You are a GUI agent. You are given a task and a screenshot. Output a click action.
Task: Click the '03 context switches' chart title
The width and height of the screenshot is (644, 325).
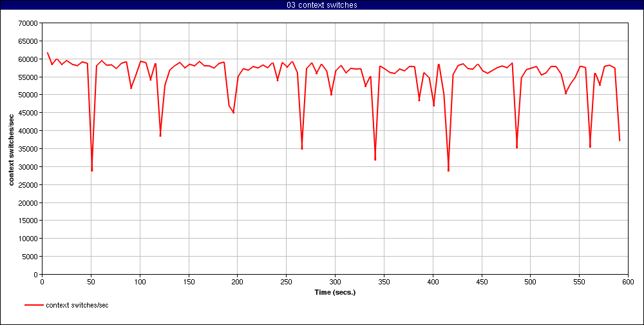click(322, 5)
